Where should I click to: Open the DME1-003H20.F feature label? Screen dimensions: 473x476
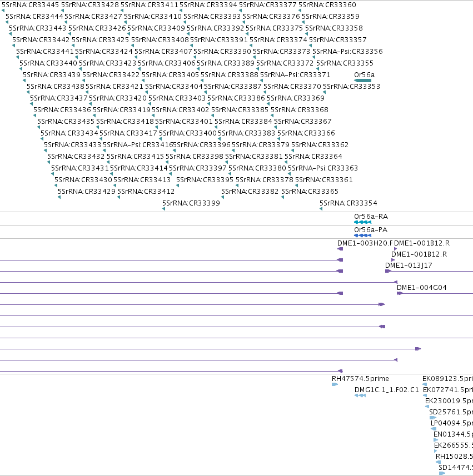point(365,243)
